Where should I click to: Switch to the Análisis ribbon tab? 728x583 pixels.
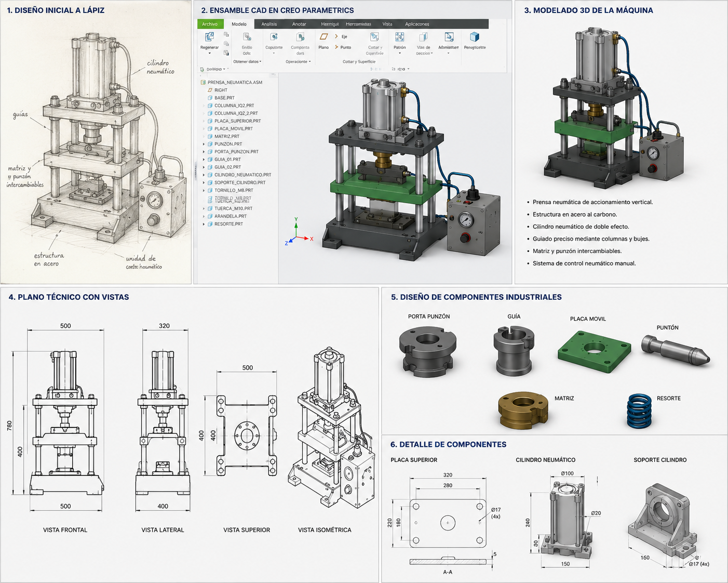(x=269, y=24)
